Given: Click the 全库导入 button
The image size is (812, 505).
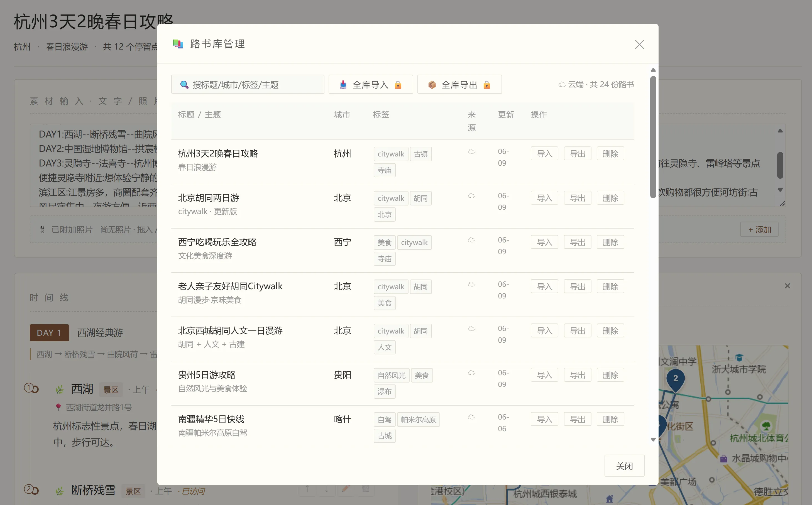Looking at the screenshot, I should coord(370,85).
